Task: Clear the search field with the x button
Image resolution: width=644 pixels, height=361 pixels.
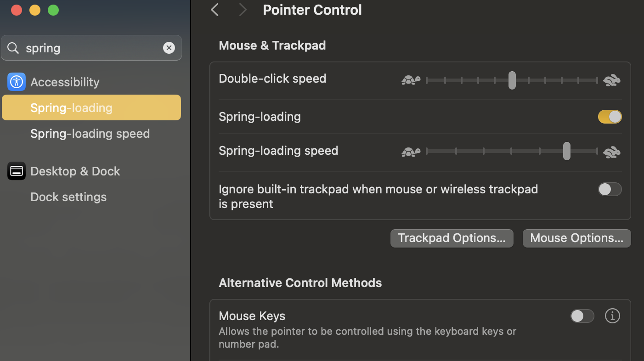Action: tap(169, 47)
